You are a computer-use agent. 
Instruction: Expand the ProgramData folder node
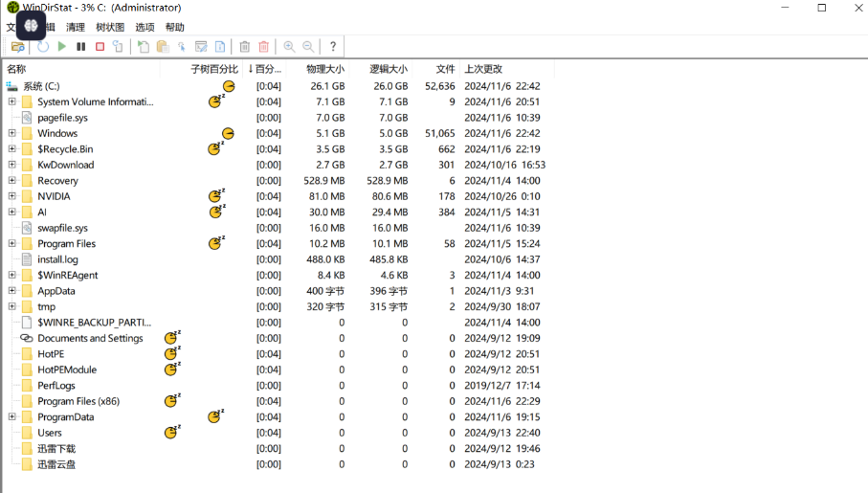12,416
